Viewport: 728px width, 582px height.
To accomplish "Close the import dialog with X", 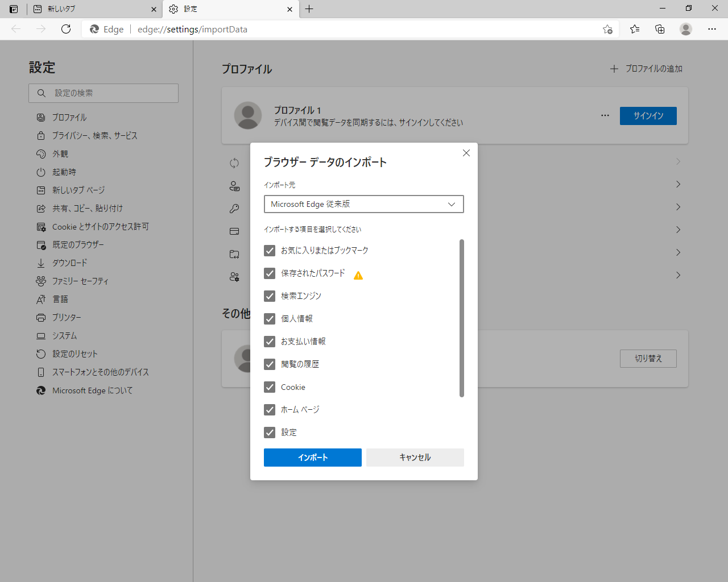I will [x=466, y=153].
